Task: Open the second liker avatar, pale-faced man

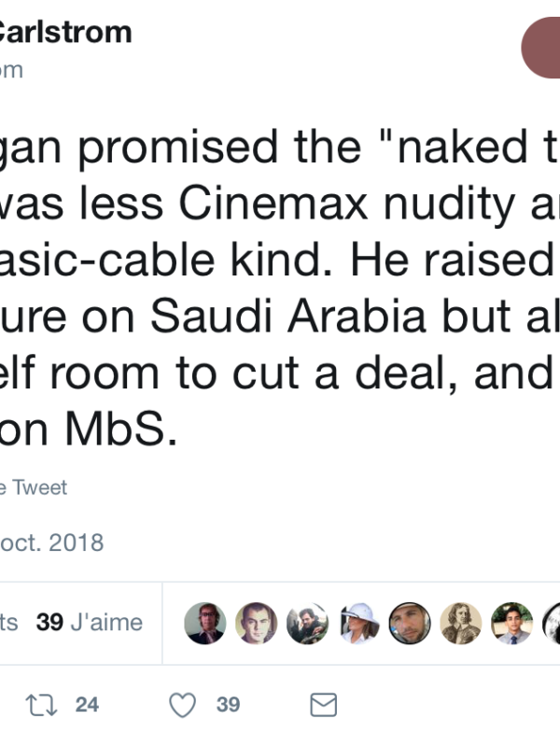Action: pos(257,623)
